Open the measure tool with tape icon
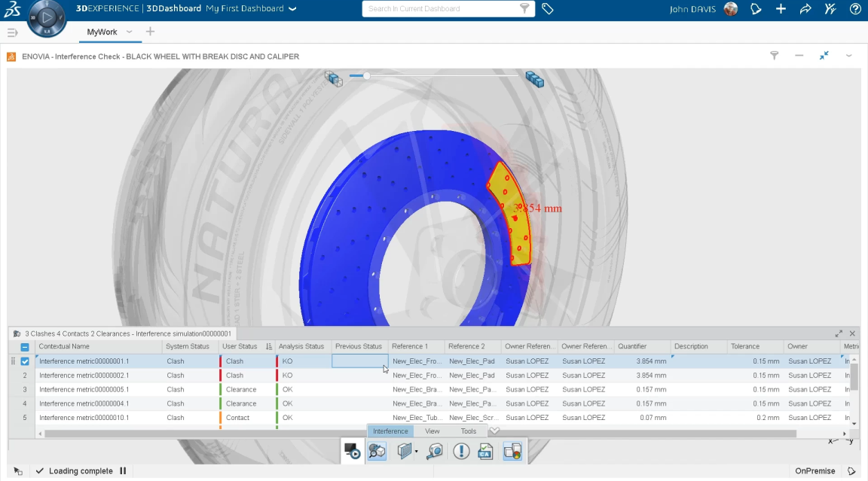This screenshot has height=481, width=868. pos(435,451)
